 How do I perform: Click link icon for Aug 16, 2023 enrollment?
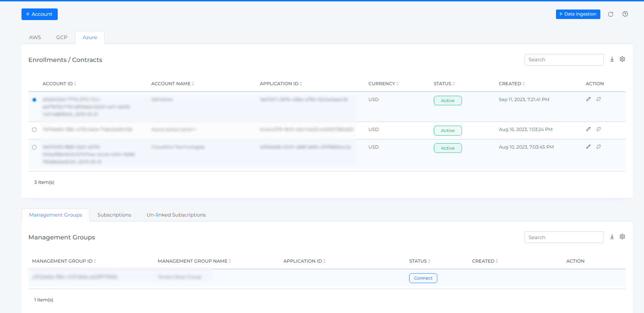click(599, 129)
